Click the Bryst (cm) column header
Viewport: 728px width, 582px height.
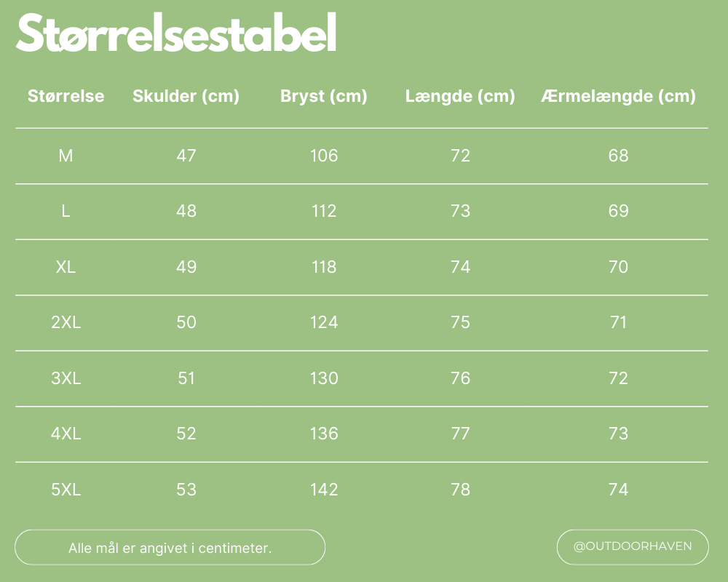pyautogui.click(x=323, y=96)
